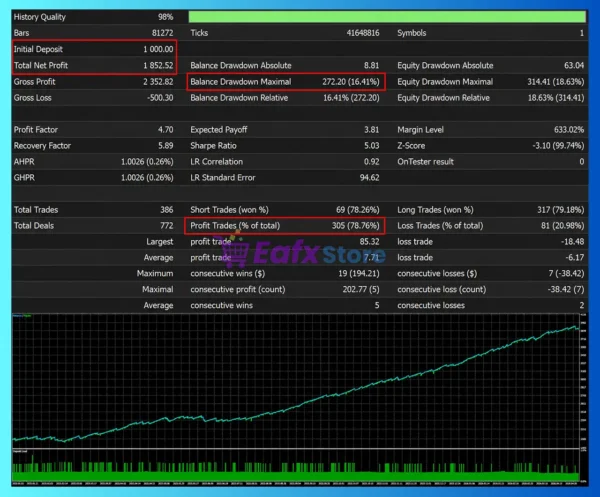This screenshot has width=600, height=497.
Task: Select the OnTester result label
Action: [425, 162]
